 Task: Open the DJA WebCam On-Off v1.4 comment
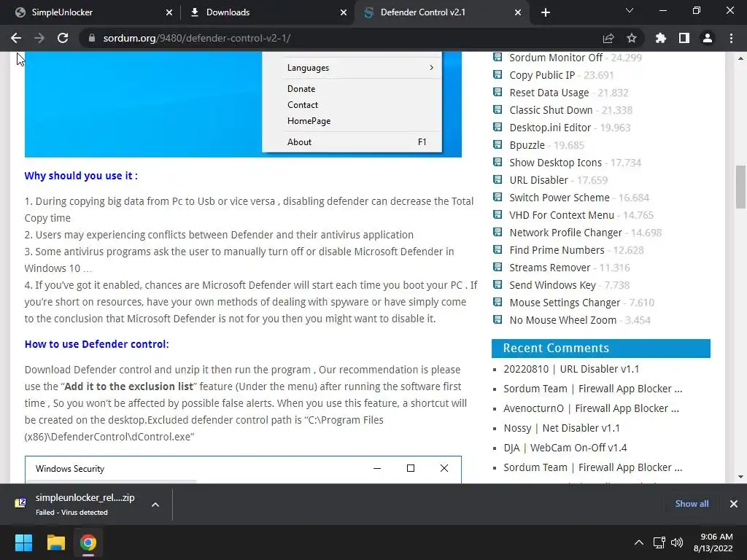pos(565,448)
